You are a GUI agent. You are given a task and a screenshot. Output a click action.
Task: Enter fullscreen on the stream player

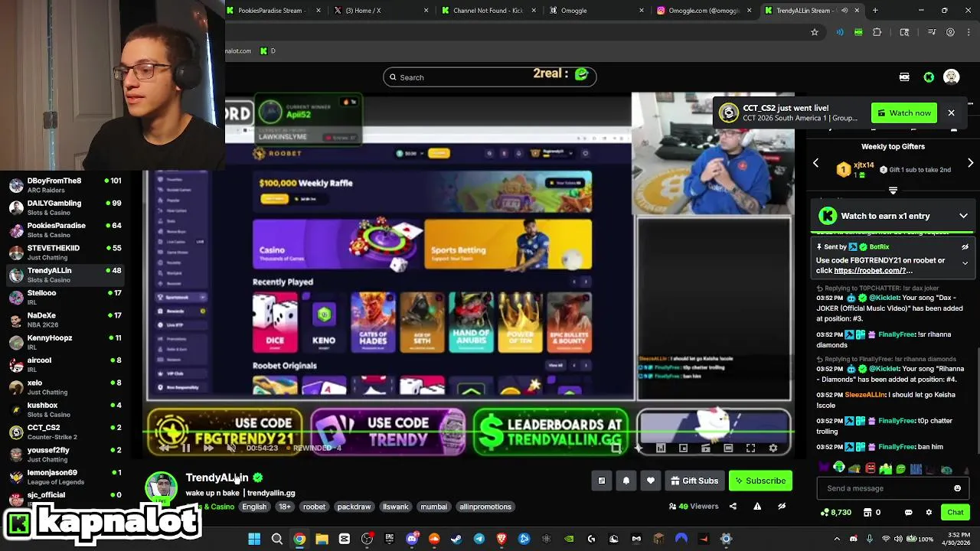pyautogui.click(x=750, y=448)
